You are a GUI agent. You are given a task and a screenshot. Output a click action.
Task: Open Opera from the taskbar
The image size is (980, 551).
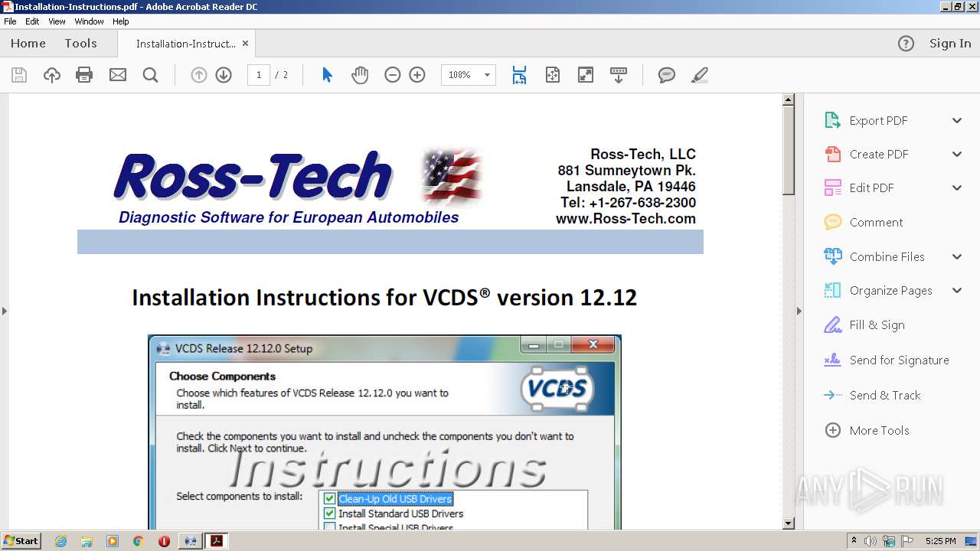pyautogui.click(x=164, y=541)
